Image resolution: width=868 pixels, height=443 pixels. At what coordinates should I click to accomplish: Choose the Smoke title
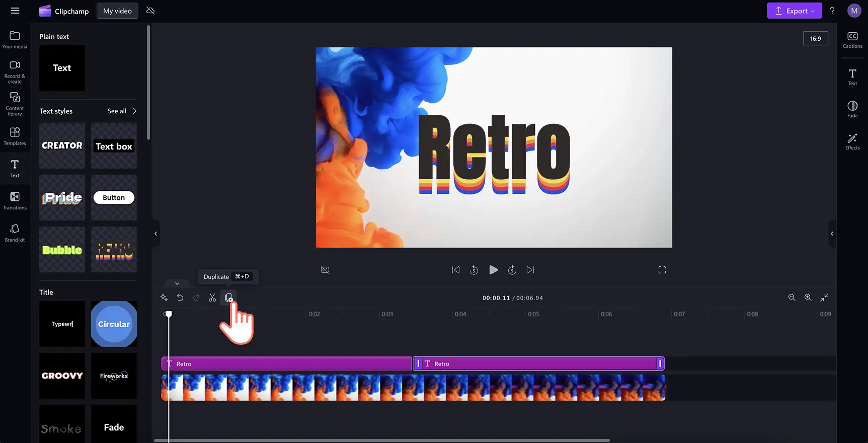coord(62,424)
